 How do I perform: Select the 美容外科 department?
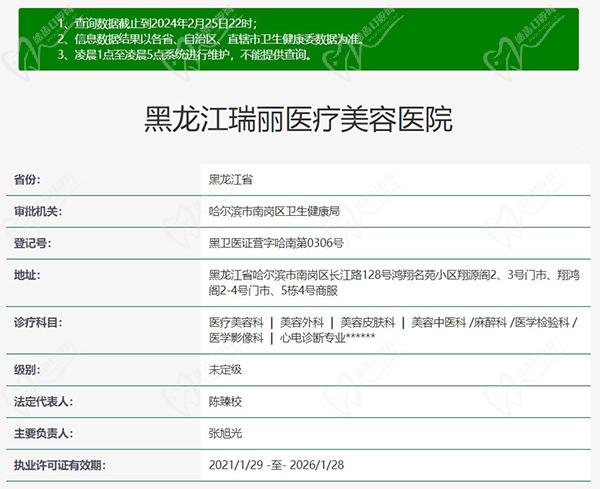coord(302,323)
